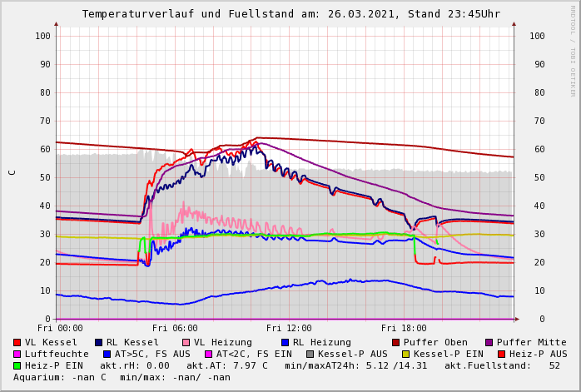Click the green Heiz-P EIN swatch
581x392 pixels.
pos(17,365)
